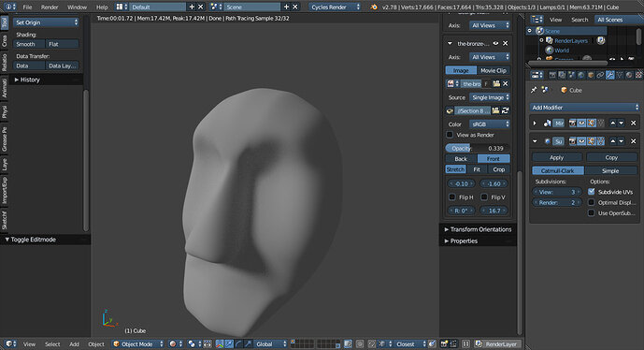Screen dimensions: 644x350
Task: Select the translate manipulator arrow icon
Action: 229,343
